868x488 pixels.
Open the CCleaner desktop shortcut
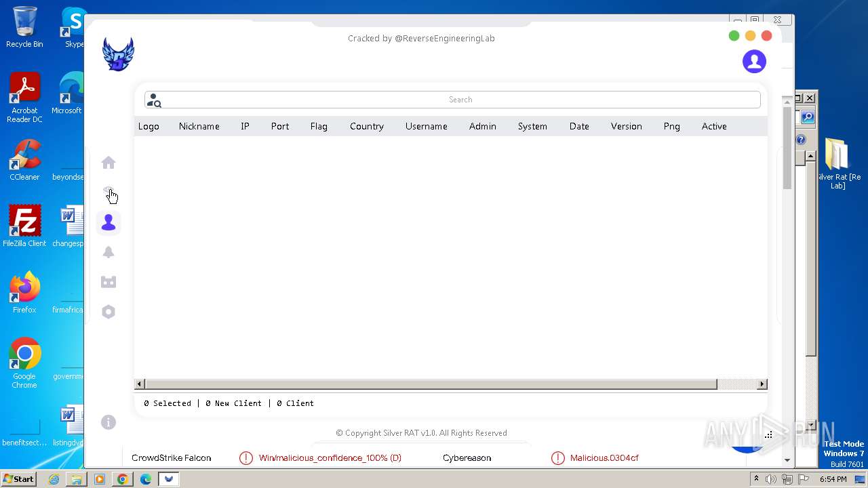24,160
